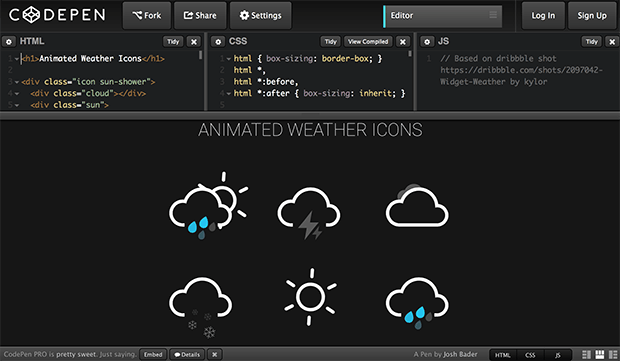
Task: Open pen Settings
Action: pos(261,15)
